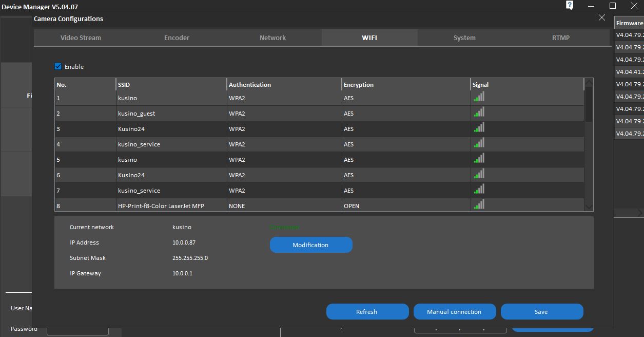This screenshot has width=644, height=337.
Task: Open the Network tab
Action: coord(272,38)
